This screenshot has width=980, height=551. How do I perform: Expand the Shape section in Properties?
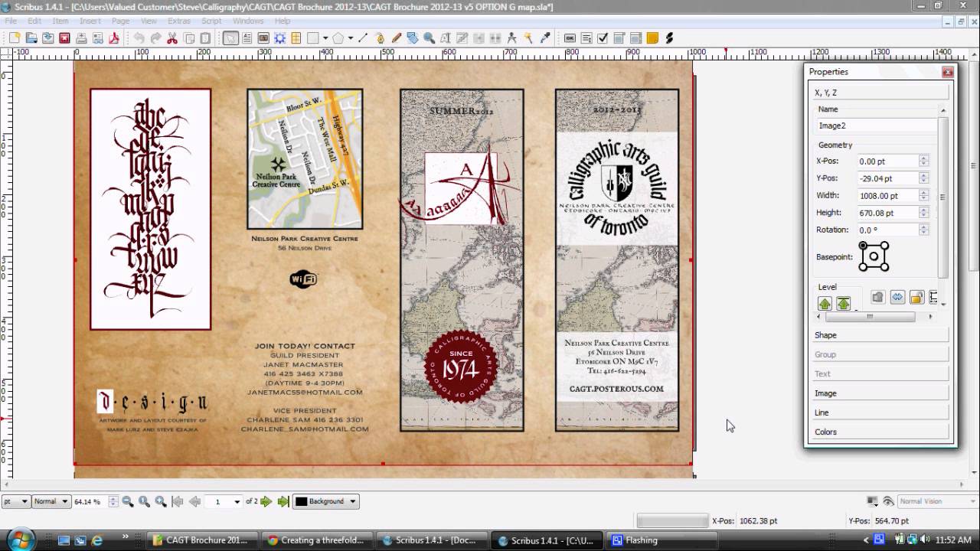880,335
